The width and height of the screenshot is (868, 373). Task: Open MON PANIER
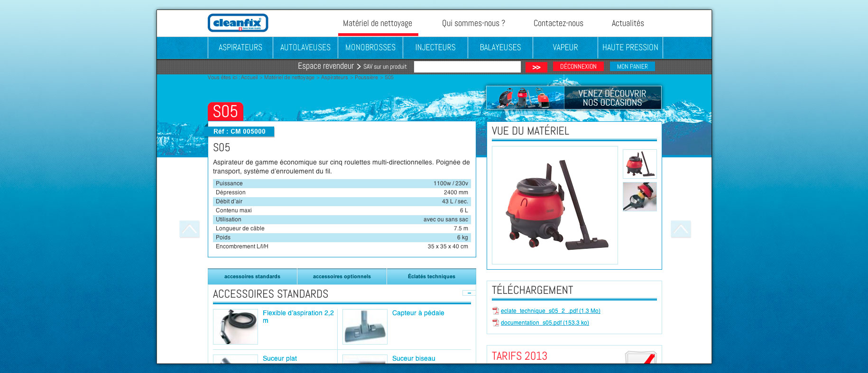(632, 66)
